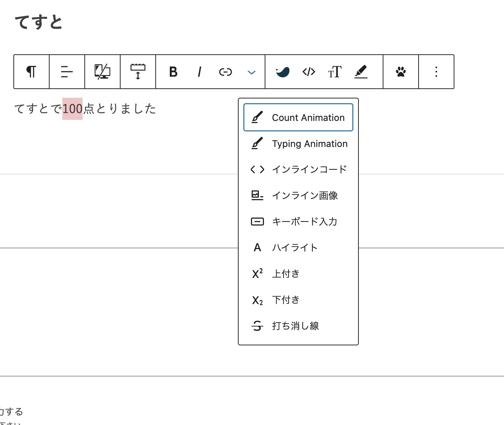
Task: Click the code brackets toolbar icon
Action: (x=309, y=72)
